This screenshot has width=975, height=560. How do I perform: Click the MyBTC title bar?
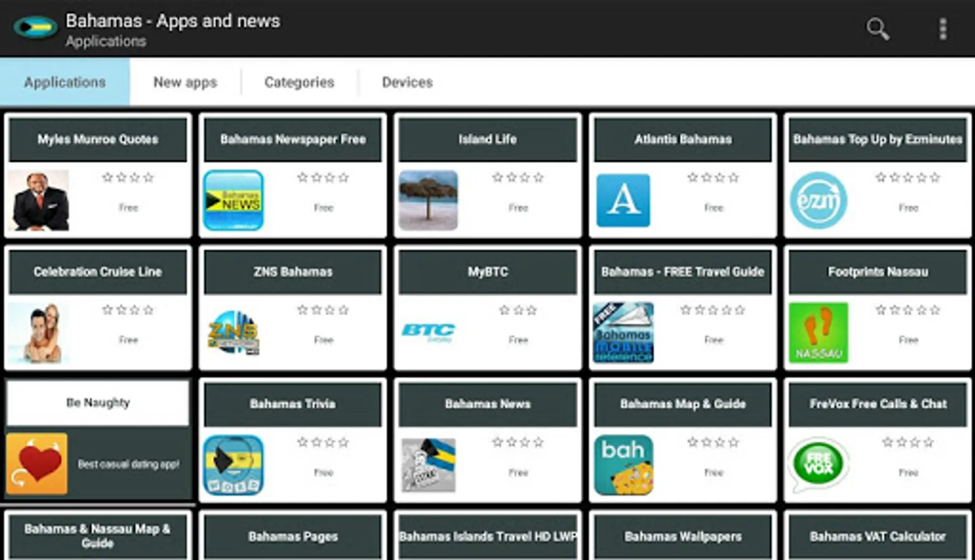pyautogui.click(x=488, y=272)
